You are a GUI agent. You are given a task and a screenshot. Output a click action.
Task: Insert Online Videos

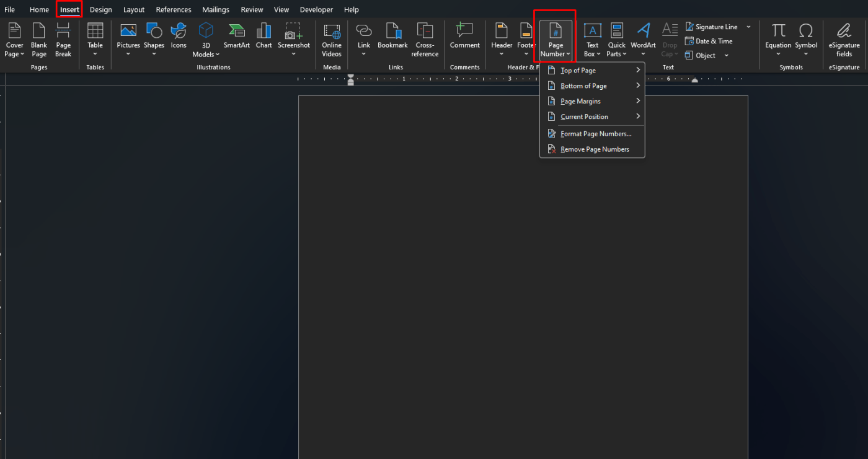pyautogui.click(x=332, y=41)
